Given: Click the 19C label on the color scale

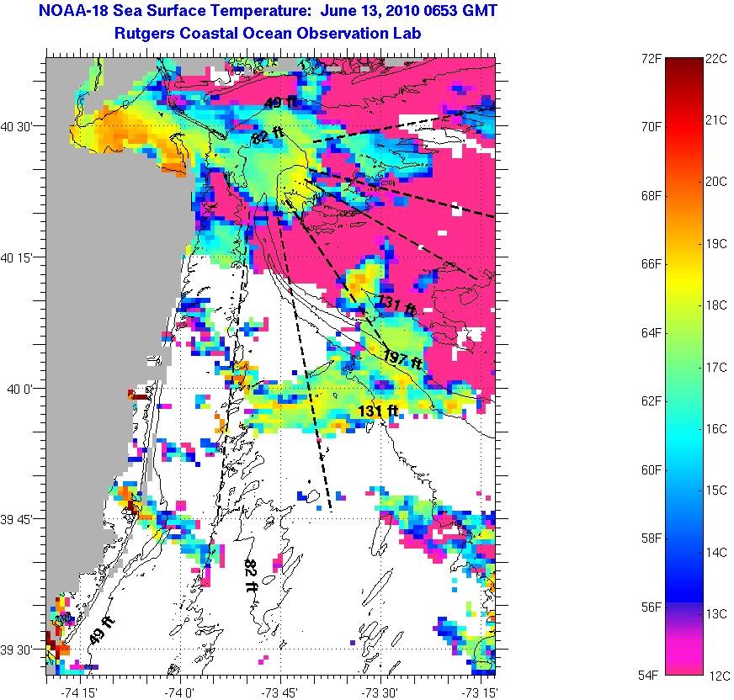Looking at the screenshot, I should (716, 244).
